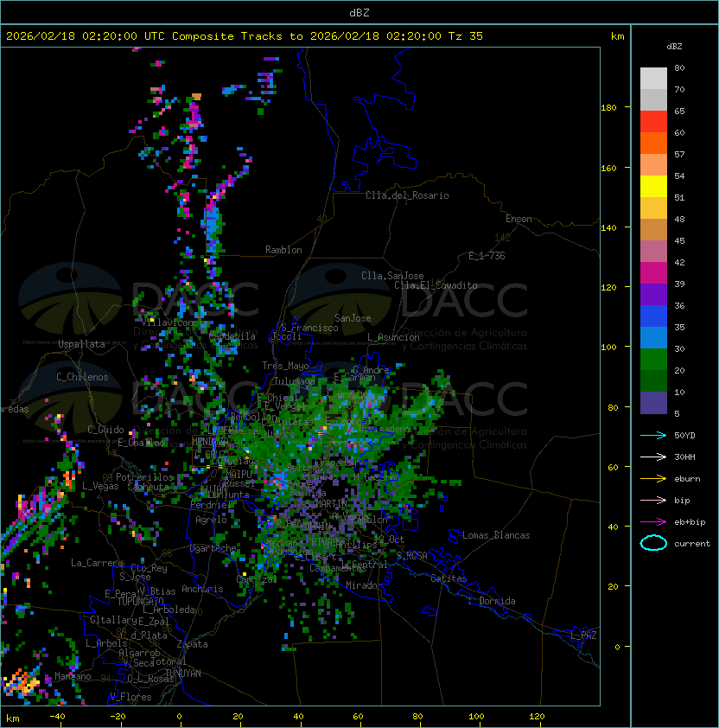This screenshot has width=719, height=728.
Task: Click the '50YD' legend label
Action: pos(684,436)
